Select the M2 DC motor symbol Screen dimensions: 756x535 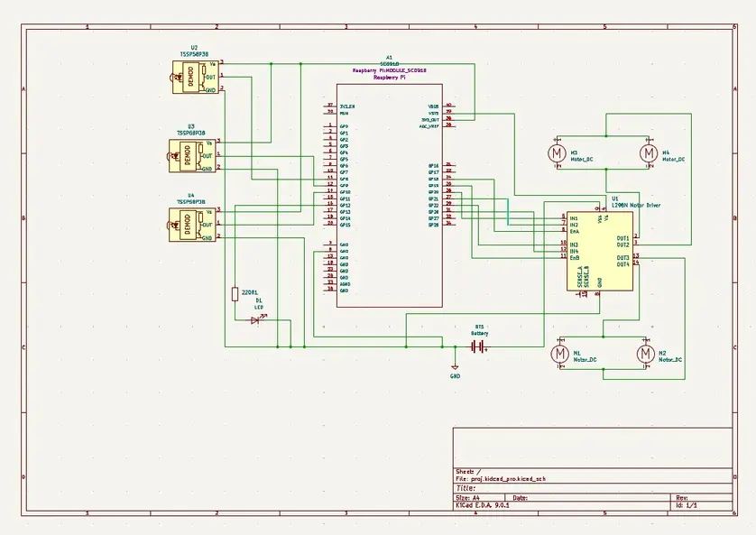click(x=645, y=354)
